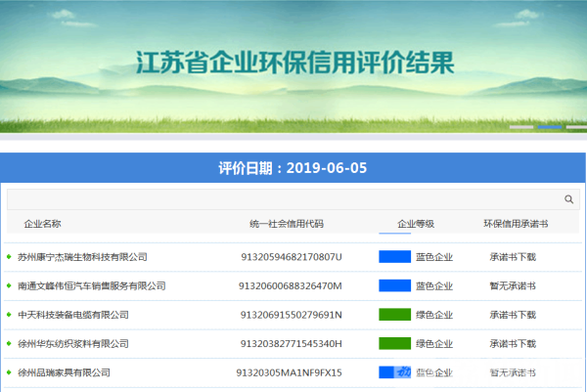Click the 环保信用承诺书 column header
The height and width of the screenshot is (392, 587).
point(516,224)
